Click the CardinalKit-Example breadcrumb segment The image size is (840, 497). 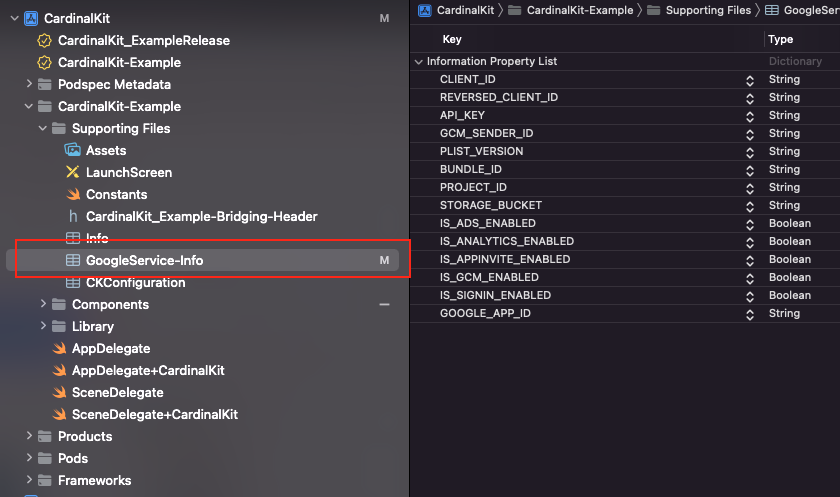[x=580, y=10]
